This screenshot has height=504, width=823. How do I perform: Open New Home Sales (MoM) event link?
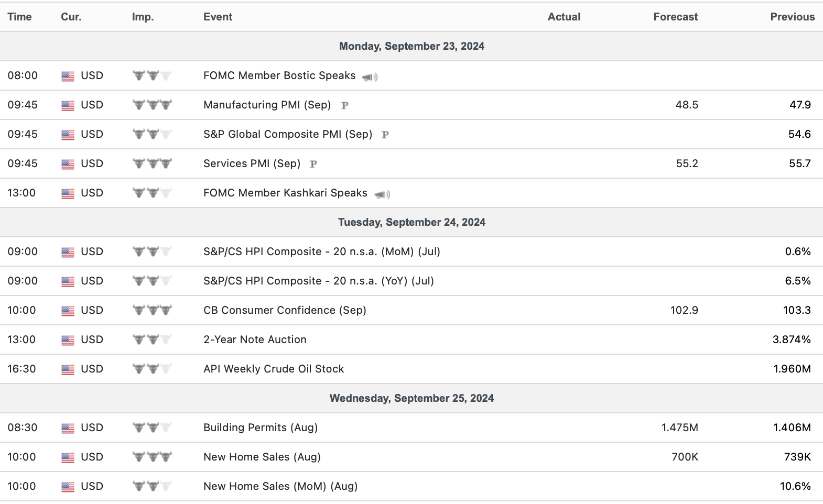tap(280, 486)
